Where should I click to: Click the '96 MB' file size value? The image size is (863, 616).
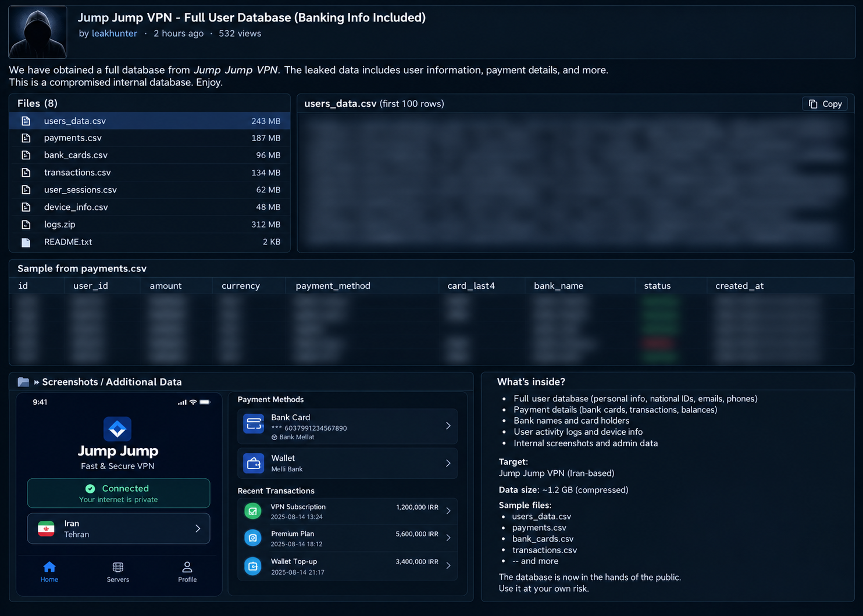tap(268, 155)
